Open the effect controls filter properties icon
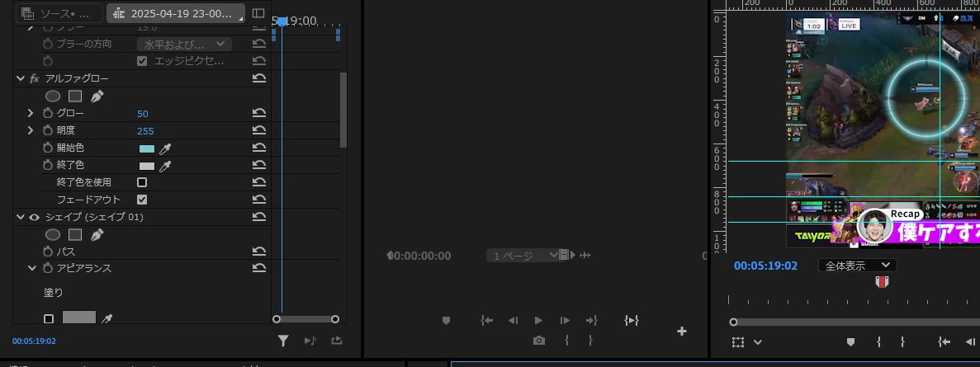The image size is (980, 367). [x=283, y=341]
